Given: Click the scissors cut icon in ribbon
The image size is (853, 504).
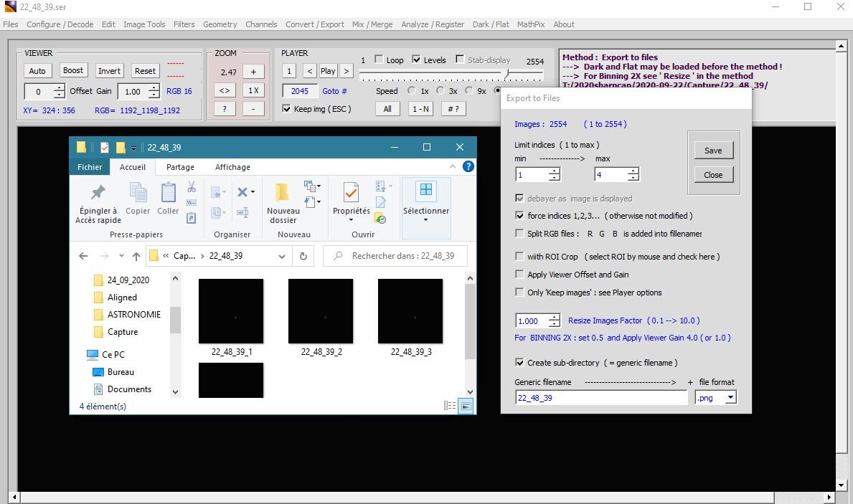Looking at the screenshot, I should coord(192,186).
